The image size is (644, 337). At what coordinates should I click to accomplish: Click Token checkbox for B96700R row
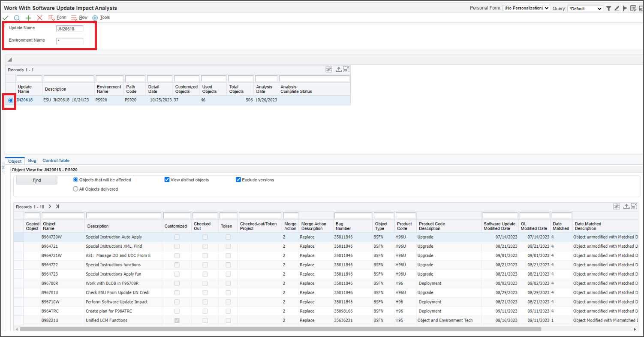coord(228,283)
